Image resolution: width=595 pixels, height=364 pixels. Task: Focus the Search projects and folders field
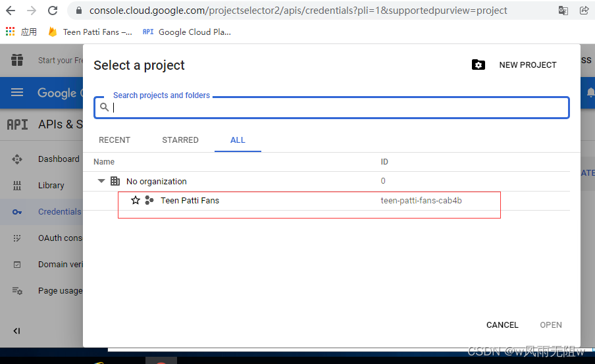pyautogui.click(x=332, y=107)
